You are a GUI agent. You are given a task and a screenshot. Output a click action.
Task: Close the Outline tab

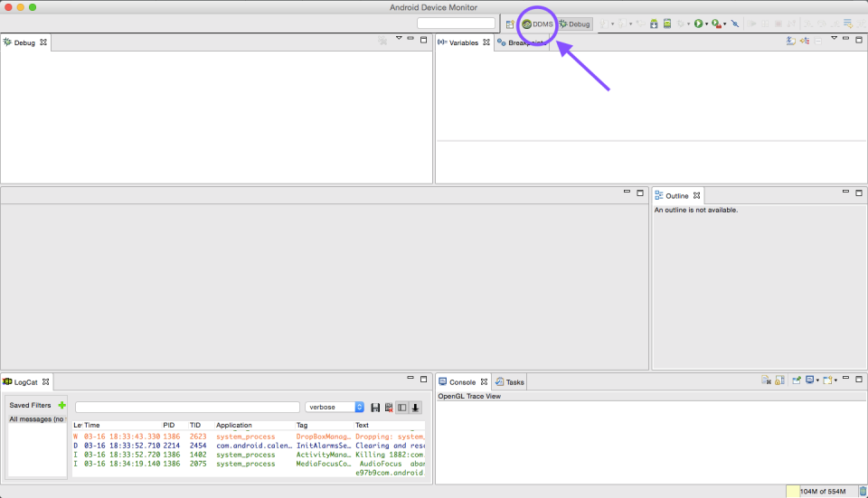click(x=696, y=195)
